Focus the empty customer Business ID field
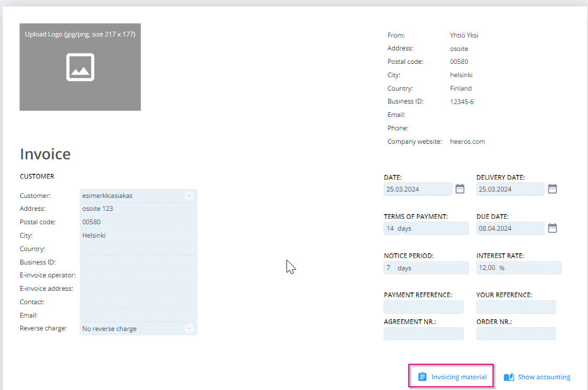 (x=138, y=262)
